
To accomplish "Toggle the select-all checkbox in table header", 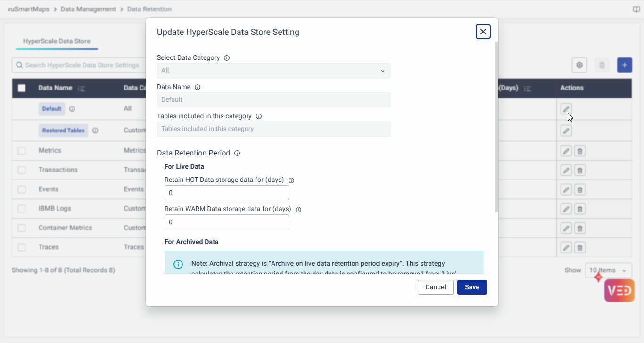I will [22, 88].
